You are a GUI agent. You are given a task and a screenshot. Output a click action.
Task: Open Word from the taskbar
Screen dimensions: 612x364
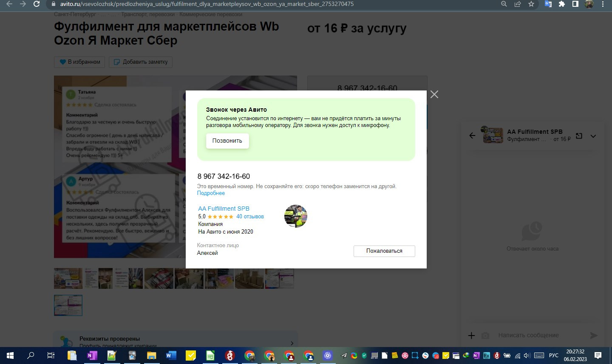pos(171,356)
